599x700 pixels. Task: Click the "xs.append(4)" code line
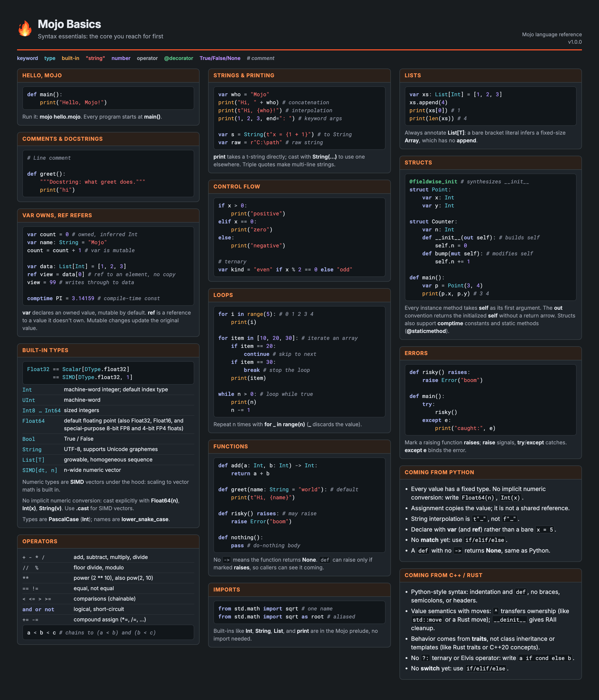(428, 102)
